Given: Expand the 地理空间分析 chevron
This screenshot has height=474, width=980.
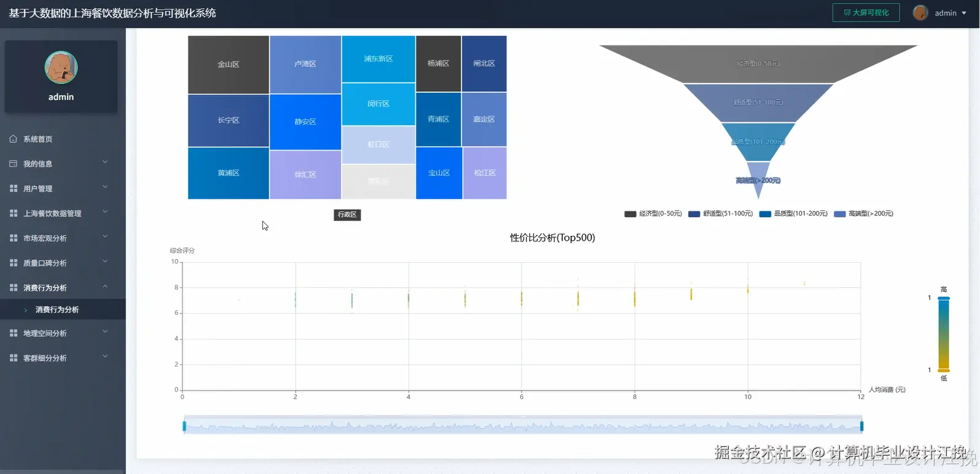Looking at the screenshot, I should pyautogui.click(x=105, y=332).
